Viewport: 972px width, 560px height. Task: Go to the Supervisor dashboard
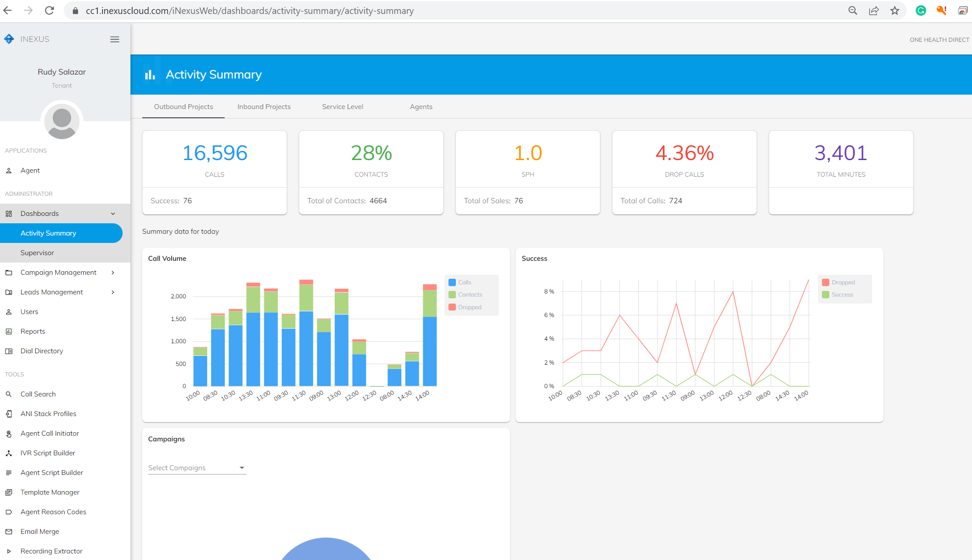coord(37,253)
